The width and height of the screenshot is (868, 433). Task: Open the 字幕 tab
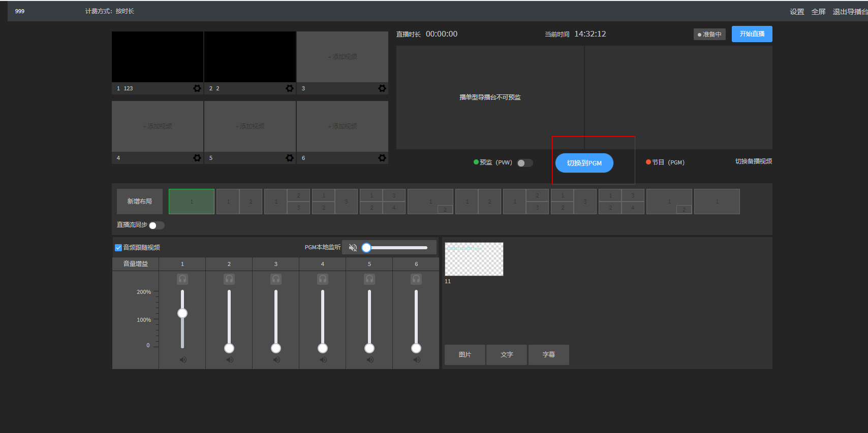pyautogui.click(x=549, y=355)
